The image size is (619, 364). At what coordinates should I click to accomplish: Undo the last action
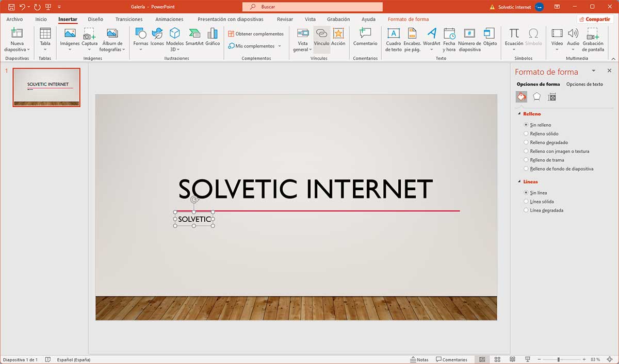[23, 7]
